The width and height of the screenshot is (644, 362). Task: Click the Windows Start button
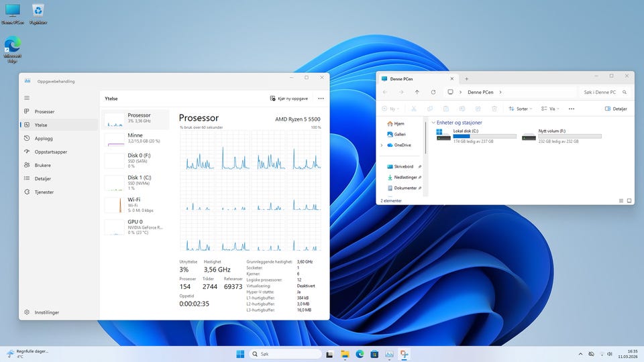pos(240,354)
